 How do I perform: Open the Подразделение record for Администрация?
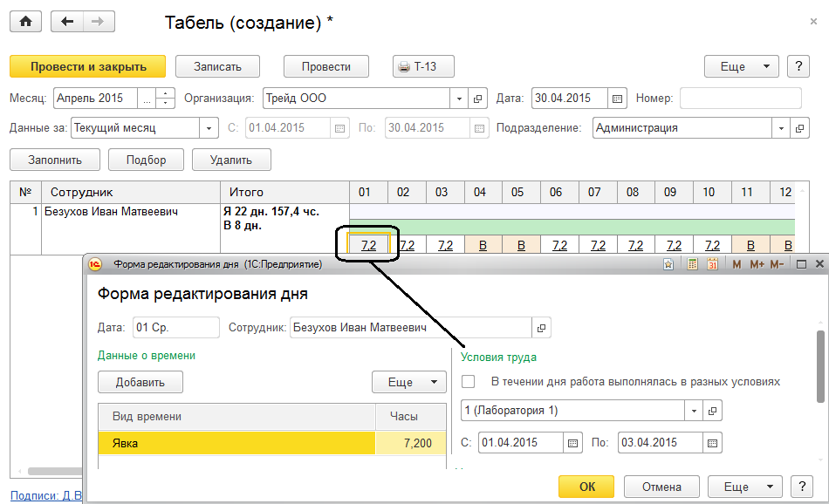pos(799,128)
